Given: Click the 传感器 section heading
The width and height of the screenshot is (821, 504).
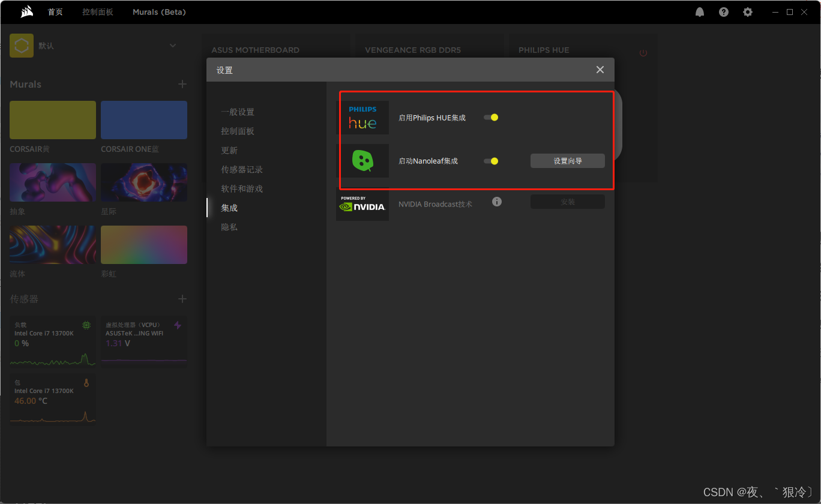Looking at the screenshot, I should (x=24, y=299).
